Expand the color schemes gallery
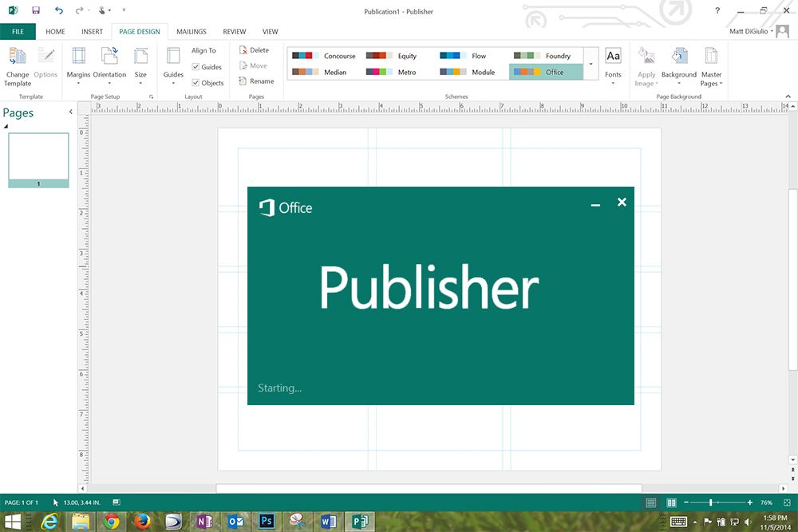The height and width of the screenshot is (532, 798). (x=591, y=63)
